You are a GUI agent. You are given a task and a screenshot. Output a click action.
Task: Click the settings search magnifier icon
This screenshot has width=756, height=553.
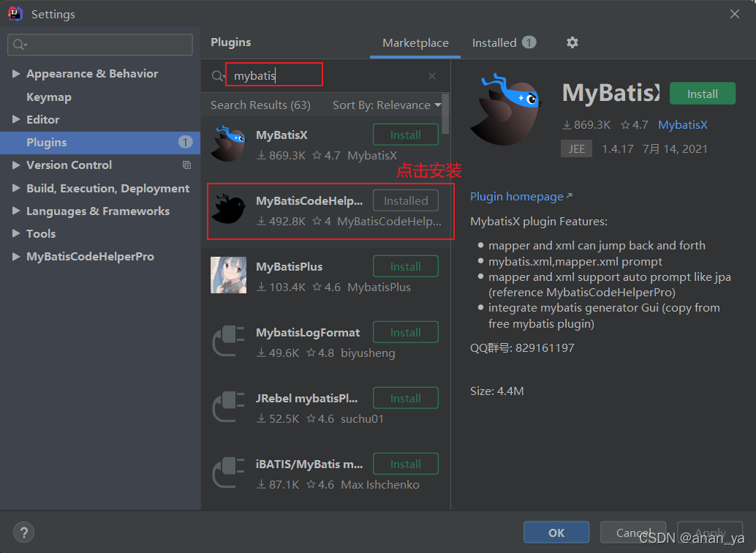click(20, 45)
